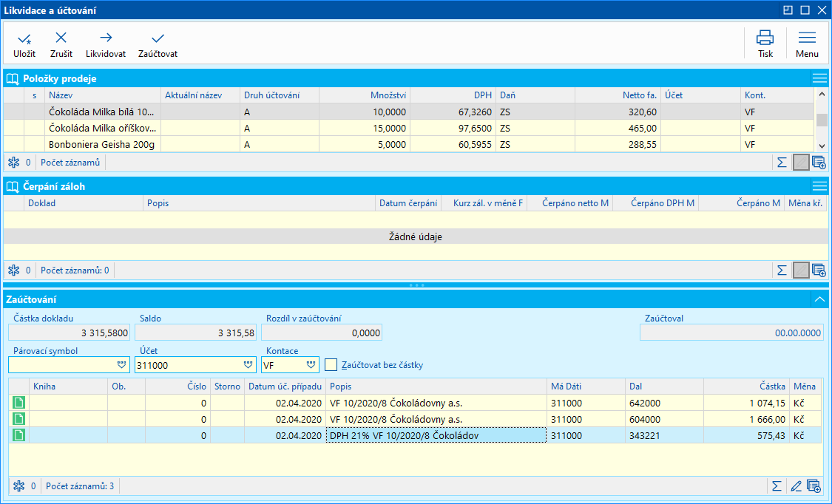This screenshot has width=832, height=504.
Task: Click sum icon in Čerpání záloh footer
Action: pyautogui.click(x=782, y=270)
